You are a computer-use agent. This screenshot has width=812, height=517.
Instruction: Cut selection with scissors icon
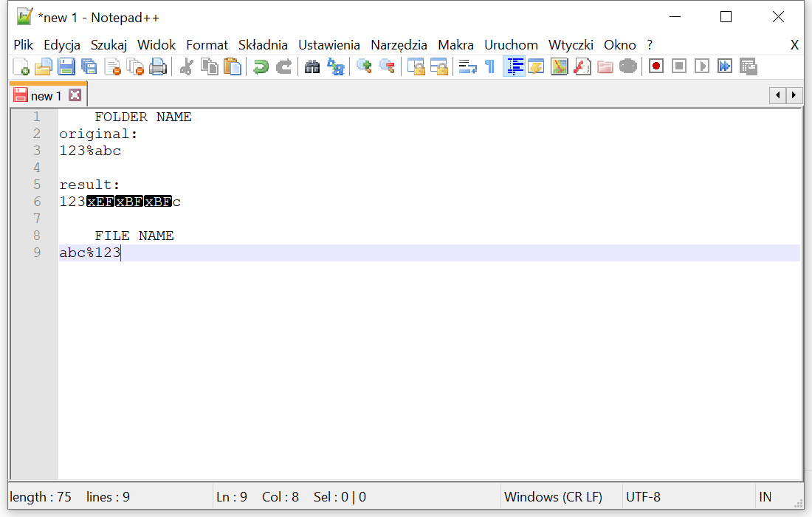point(187,66)
